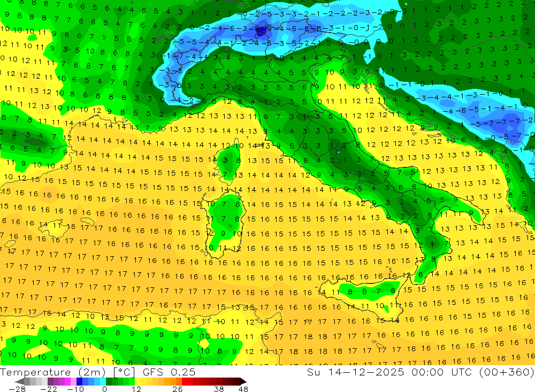Click the '-10' legend label
Viewport: 535px width, 392px height.
[x=75, y=389]
